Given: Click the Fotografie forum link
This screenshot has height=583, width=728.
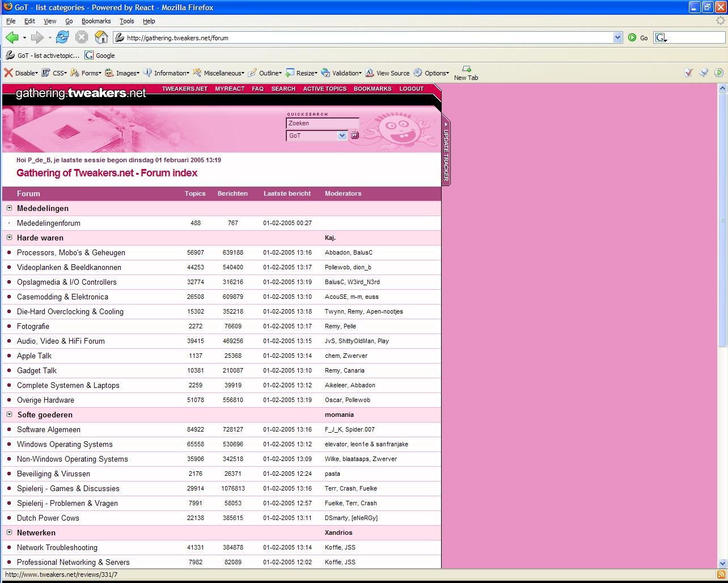Looking at the screenshot, I should (x=33, y=326).
